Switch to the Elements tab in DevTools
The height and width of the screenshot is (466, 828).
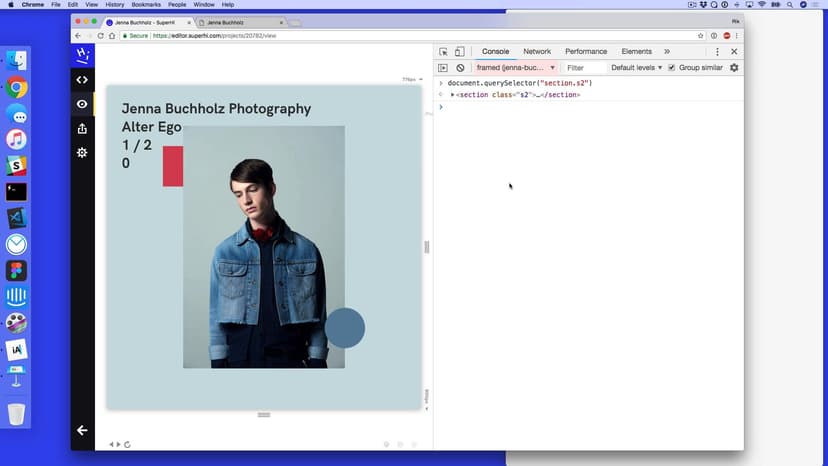click(636, 52)
